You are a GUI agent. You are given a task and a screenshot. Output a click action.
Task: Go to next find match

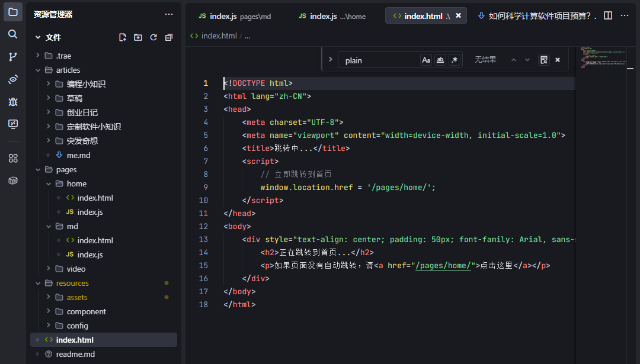point(527,60)
